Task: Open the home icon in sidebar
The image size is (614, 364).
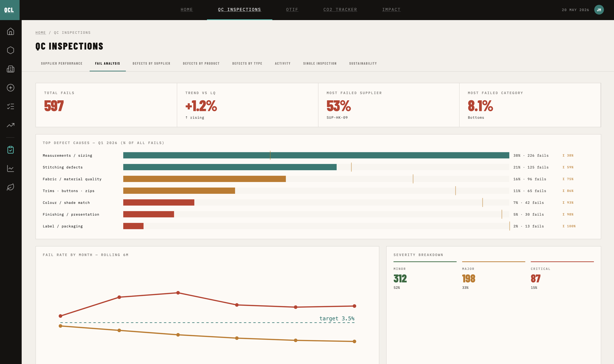Action: pyautogui.click(x=11, y=31)
